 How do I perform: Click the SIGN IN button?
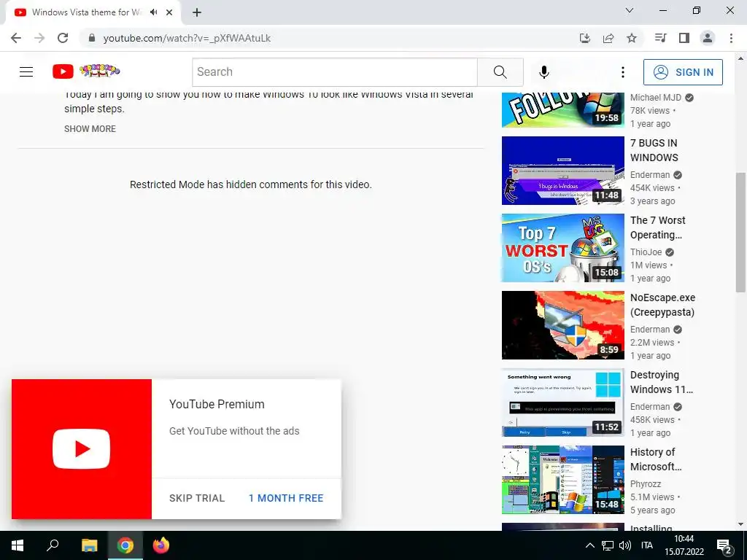[683, 72]
